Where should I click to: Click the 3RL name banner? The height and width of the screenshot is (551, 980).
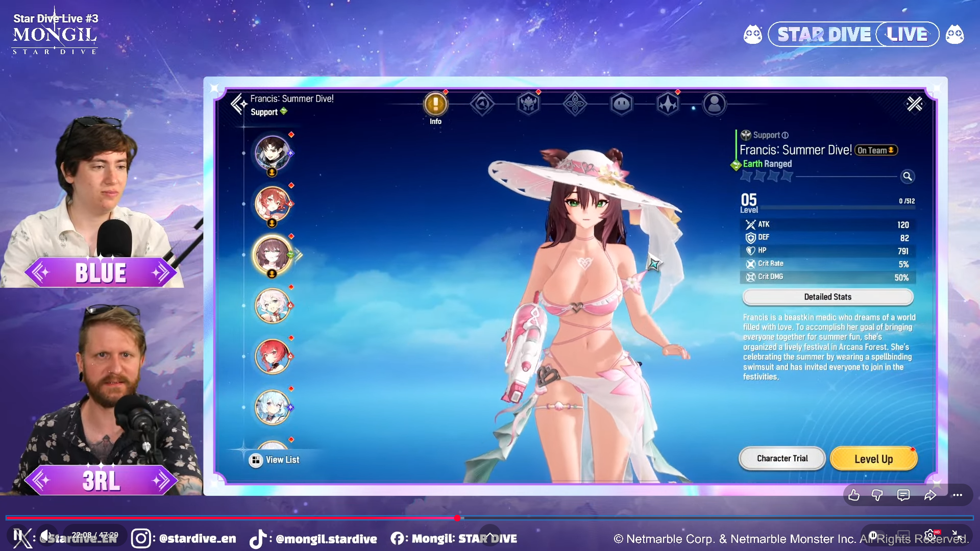101,480
